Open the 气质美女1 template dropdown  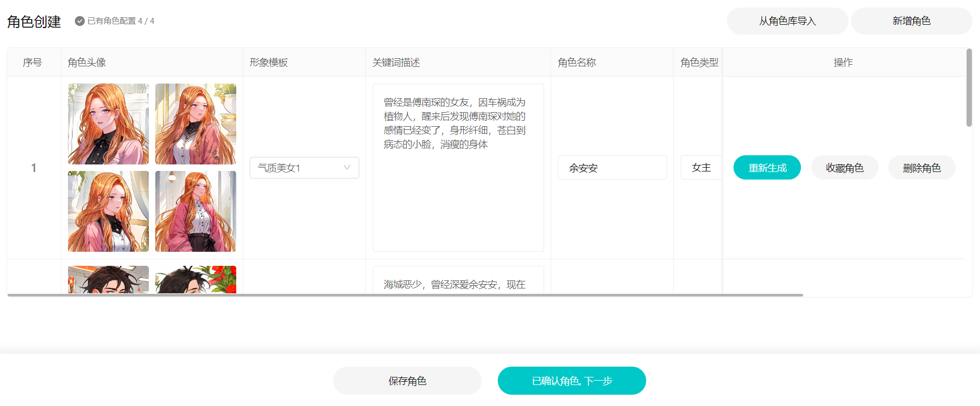click(304, 168)
